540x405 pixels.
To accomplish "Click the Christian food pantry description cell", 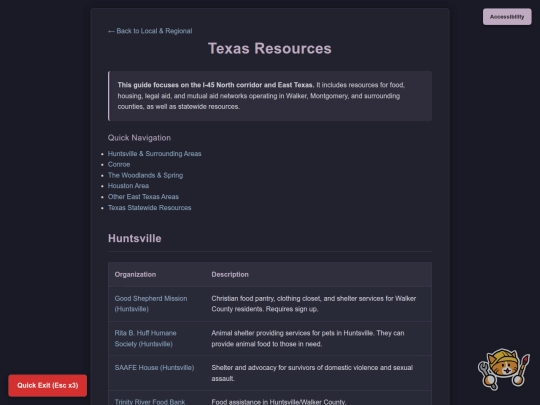I will click(318, 304).
